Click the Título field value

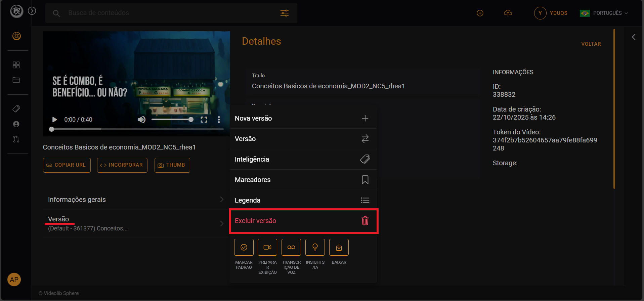pos(328,86)
